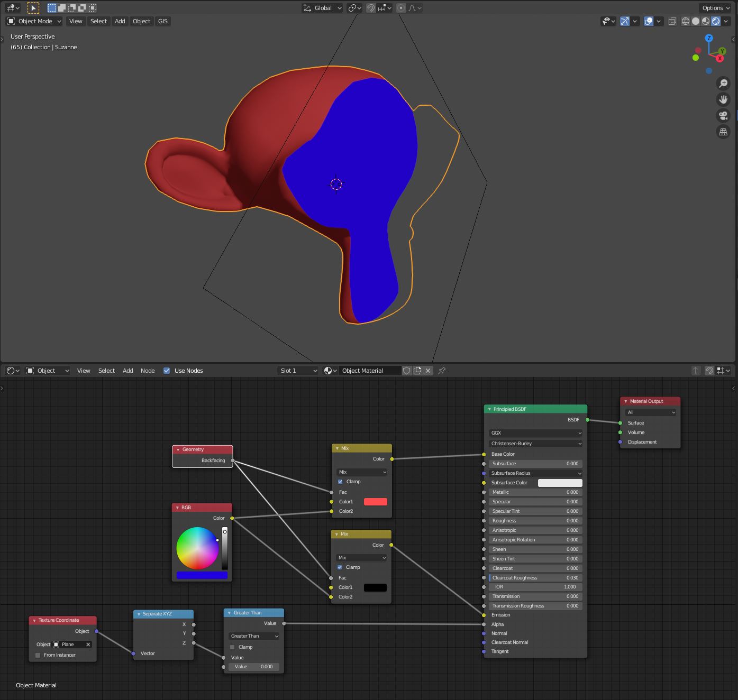The width and height of the screenshot is (738, 700).
Task: Click the Show Gizmo icon in viewport header
Action: coord(624,21)
